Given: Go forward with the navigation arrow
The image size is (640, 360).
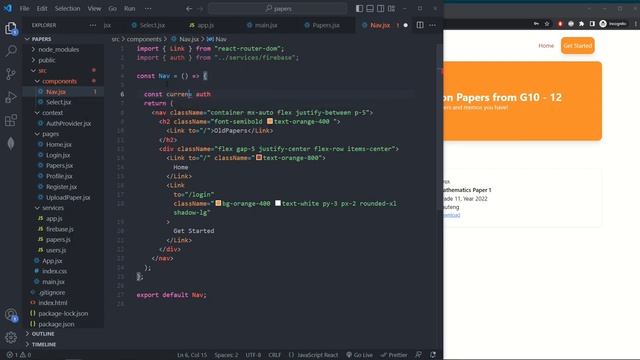Looking at the screenshot, I should tap(200, 9).
